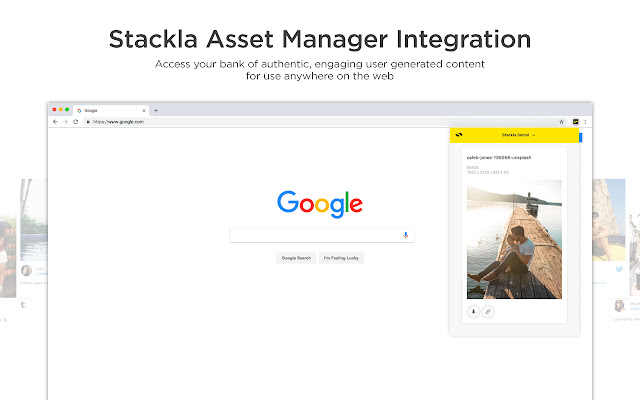Open the Stackla extension icon in toolbar
Viewport: 640px width, 400px height.
(x=576, y=122)
